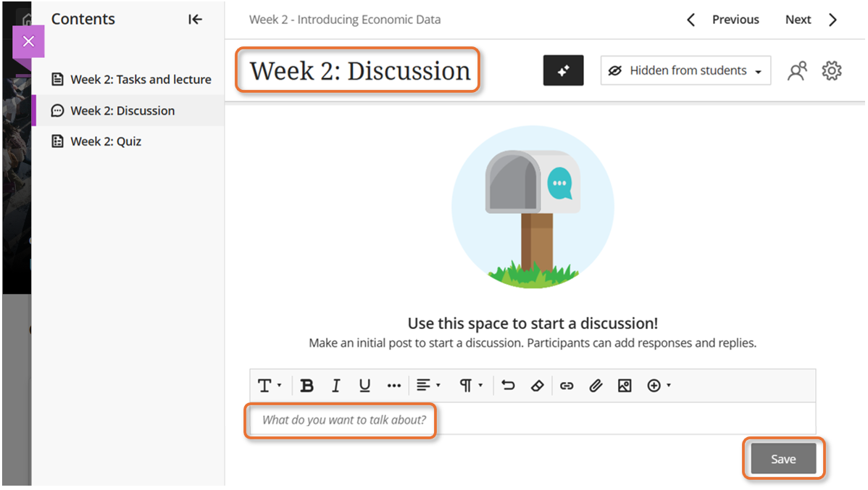Screen dimensions: 868x490
Task: Open discussion settings gear icon
Action: (831, 71)
